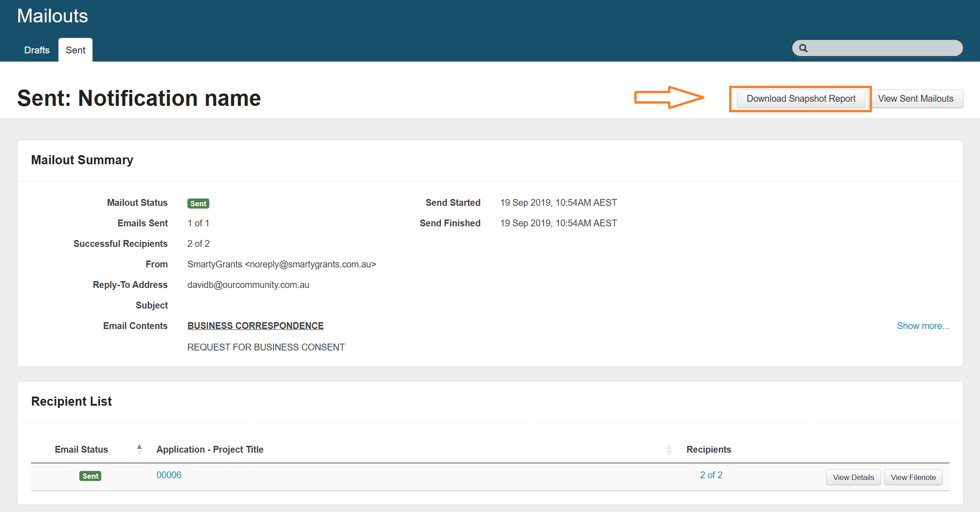This screenshot has height=512, width=980.
Task: Click the Email Status sort arrow
Action: 140,449
